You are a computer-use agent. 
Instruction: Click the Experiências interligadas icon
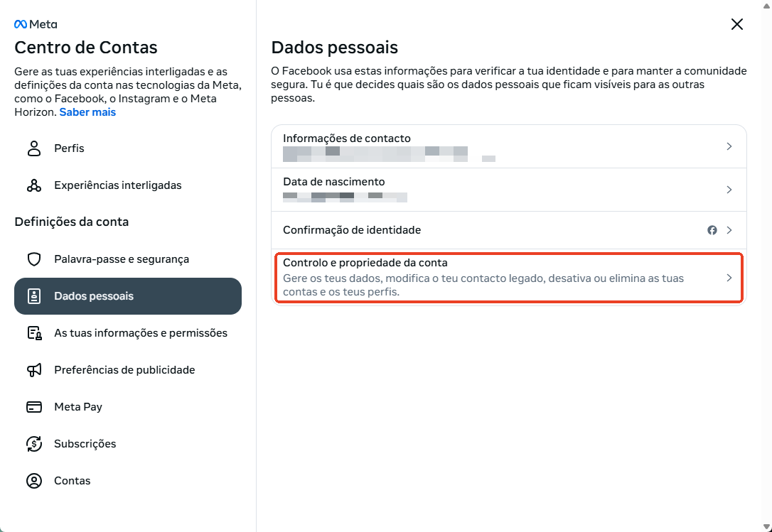pyautogui.click(x=34, y=185)
